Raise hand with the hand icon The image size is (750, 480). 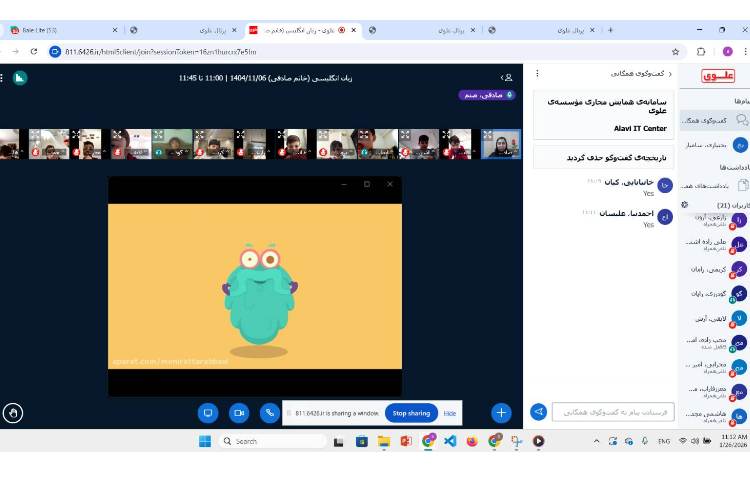(x=13, y=413)
